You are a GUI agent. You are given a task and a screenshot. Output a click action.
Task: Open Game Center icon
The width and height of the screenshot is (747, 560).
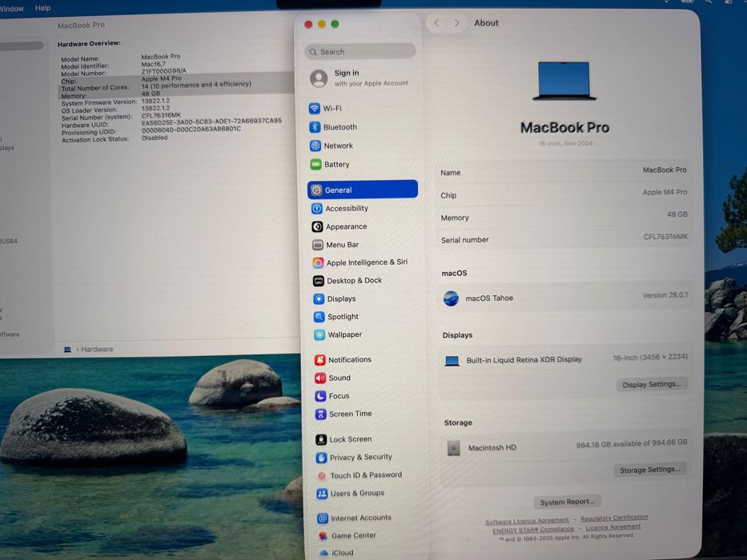323,536
